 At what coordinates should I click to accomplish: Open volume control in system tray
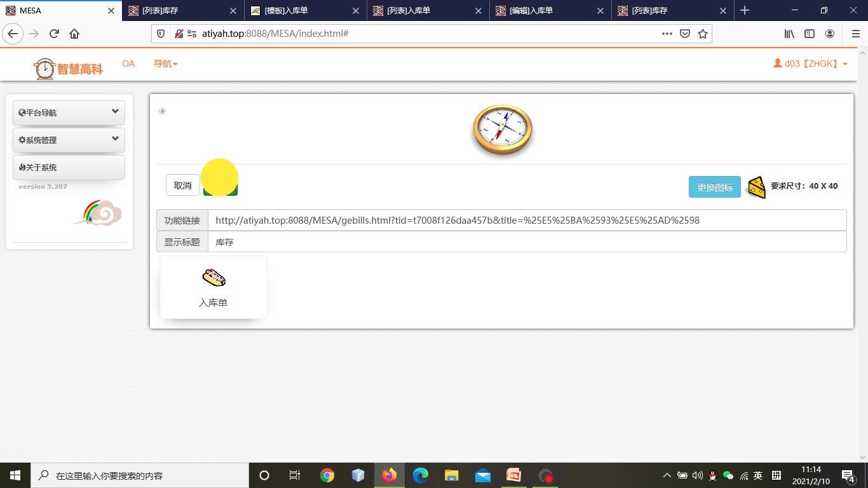coord(697,475)
